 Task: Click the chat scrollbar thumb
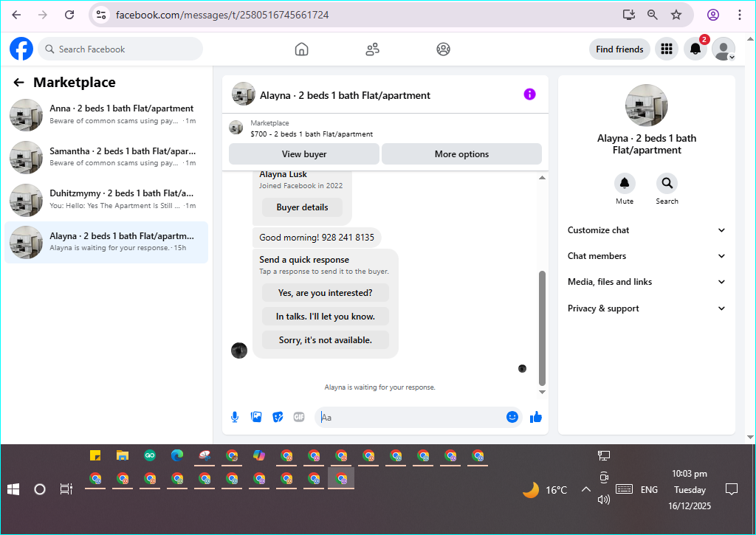[542, 328]
